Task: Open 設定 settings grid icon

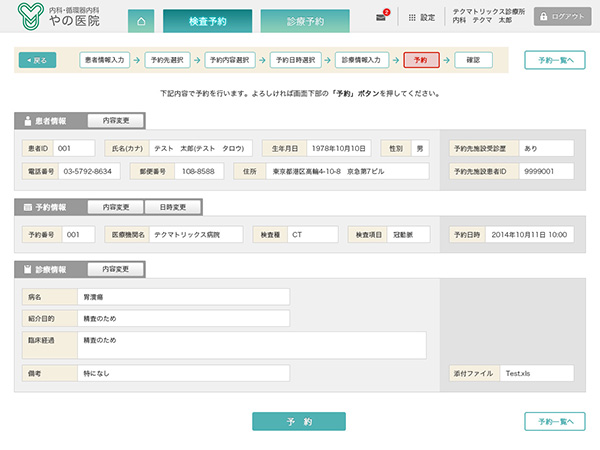Action: point(412,17)
